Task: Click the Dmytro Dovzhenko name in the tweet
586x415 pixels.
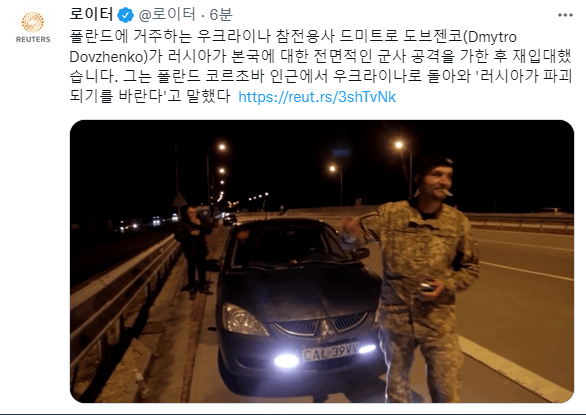Action: (492, 37)
